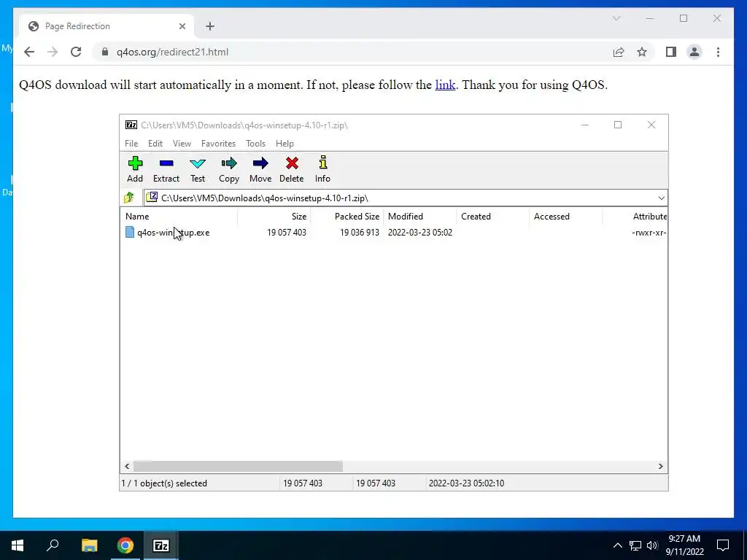Viewport: 747px width, 560px height.
Task: Go back in Chrome
Action: click(29, 52)
